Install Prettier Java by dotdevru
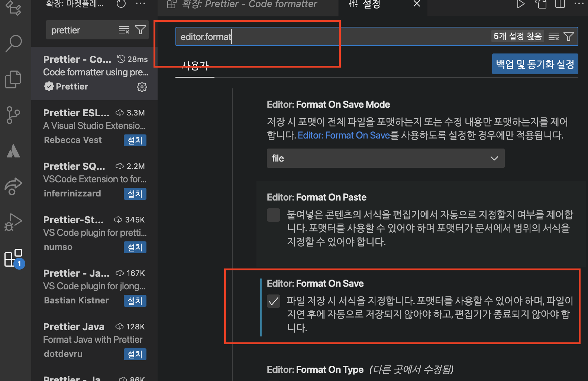Screen dimensions: 588x381 click(x=135, y=354)
